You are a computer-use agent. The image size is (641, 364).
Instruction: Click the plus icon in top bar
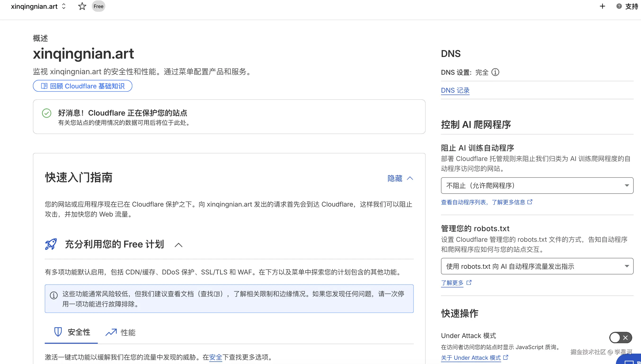[x=602, y=6]
